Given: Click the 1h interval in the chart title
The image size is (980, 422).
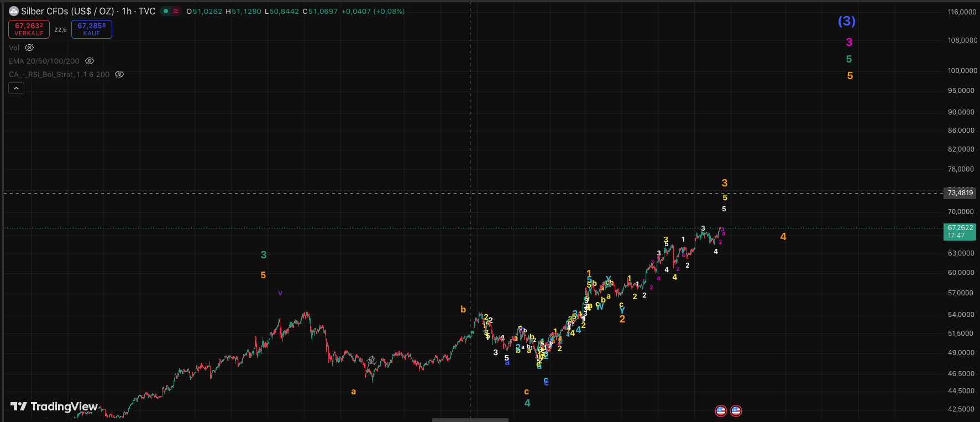Looking at the screenshot, I should [127, 11].
